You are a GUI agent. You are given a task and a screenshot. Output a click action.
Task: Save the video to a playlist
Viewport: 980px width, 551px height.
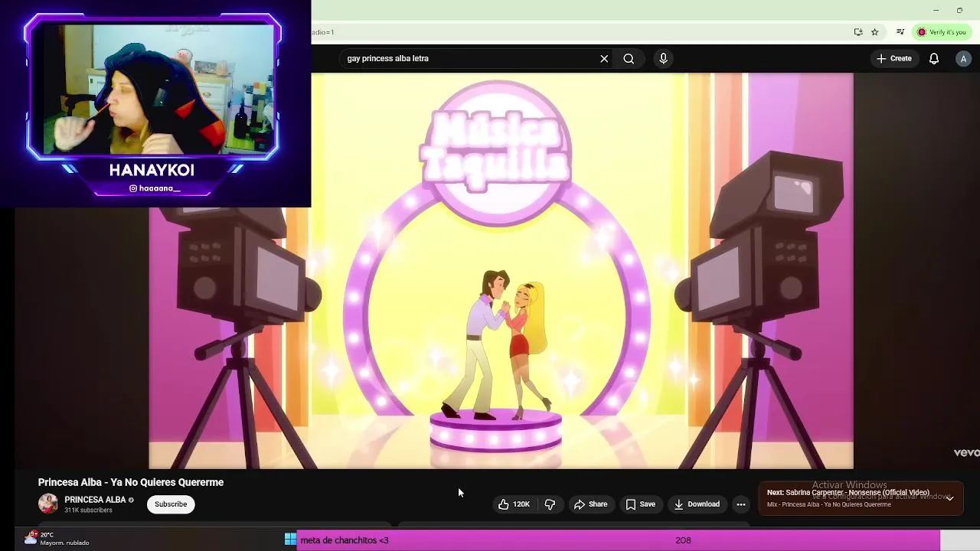click(641, 504)
